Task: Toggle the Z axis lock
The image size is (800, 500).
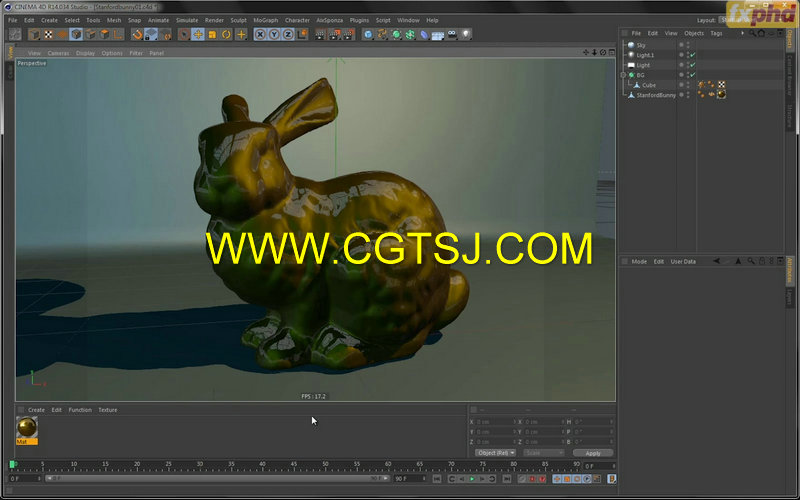Action: [x=288, y=35]
